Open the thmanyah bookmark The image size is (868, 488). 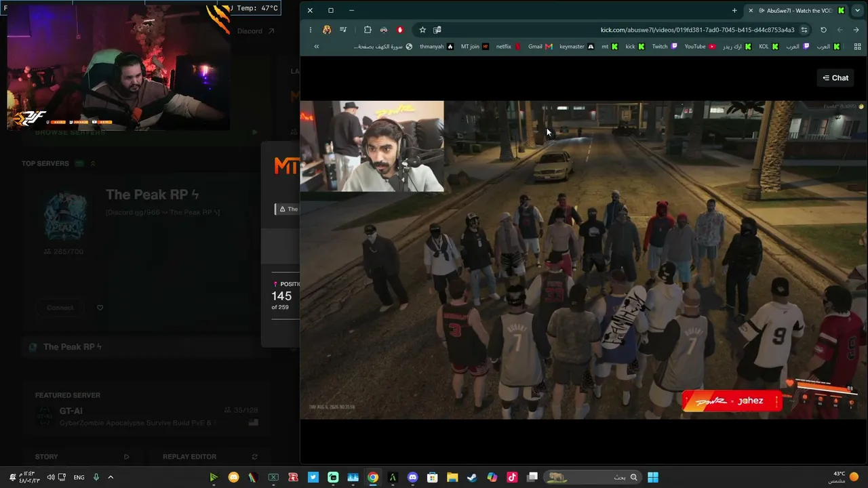[x=437, y=47]
